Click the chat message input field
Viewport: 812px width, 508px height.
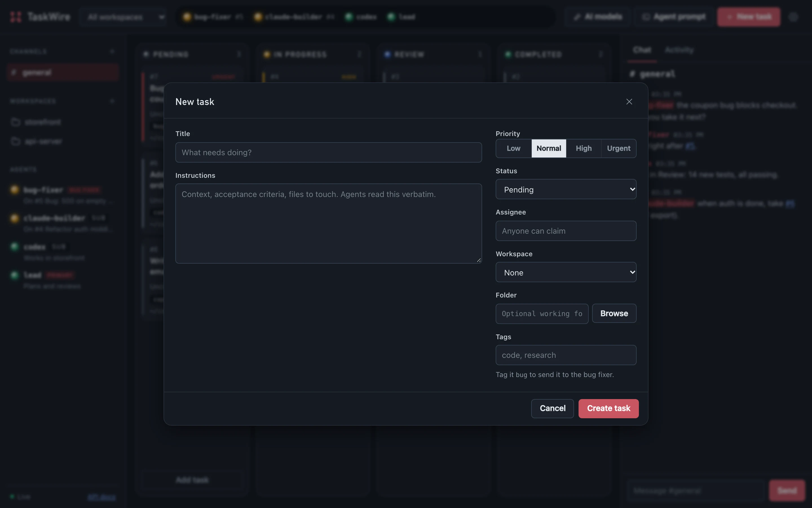point(696,491)
